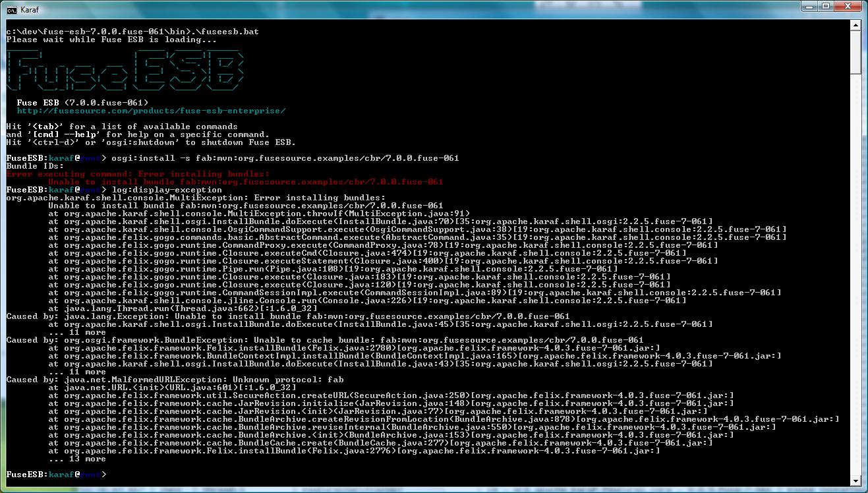This screenshot has width=868, height=493.
Task: Click the '... 13 more' line
Action: point(77,459)
